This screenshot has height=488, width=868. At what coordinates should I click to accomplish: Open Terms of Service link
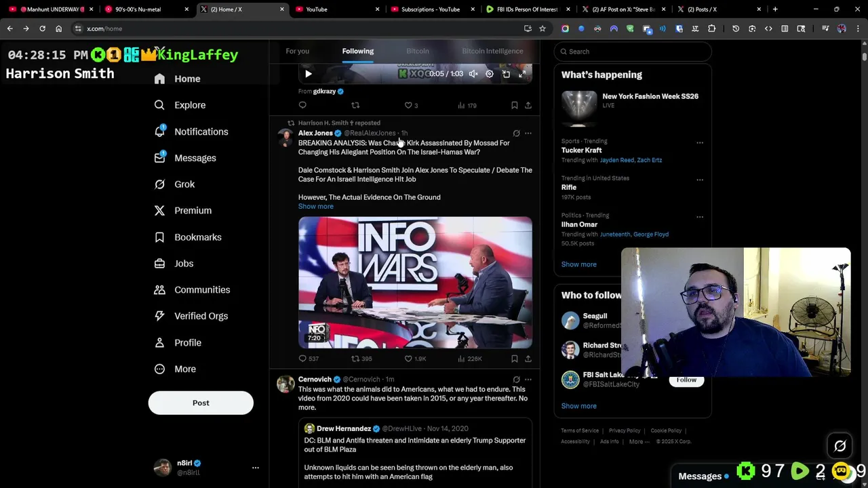tap(580, 431)
